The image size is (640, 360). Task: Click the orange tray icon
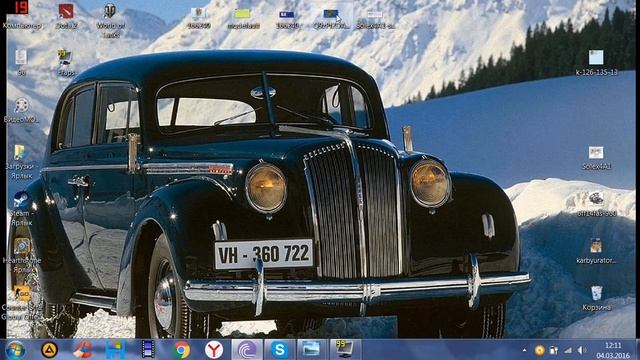(540, 350)
